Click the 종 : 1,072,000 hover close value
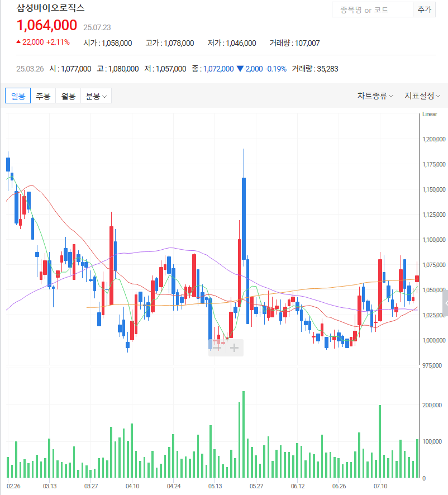The width and height of the screenshot is (448, 495). 213,69
